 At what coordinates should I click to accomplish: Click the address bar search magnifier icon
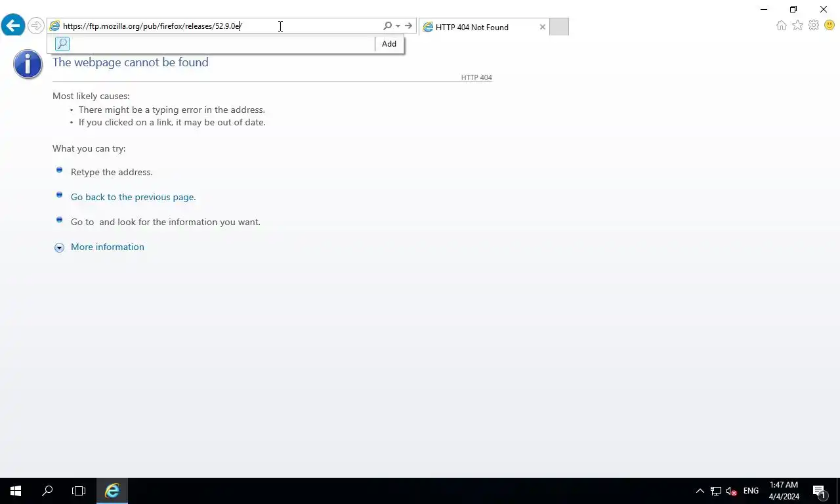pos(387,26)
